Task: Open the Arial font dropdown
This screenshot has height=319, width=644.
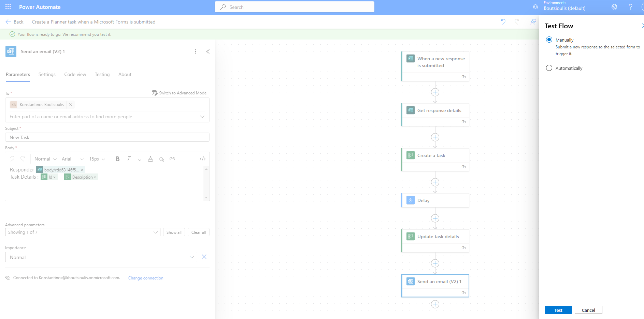Action: pos(73,159)
